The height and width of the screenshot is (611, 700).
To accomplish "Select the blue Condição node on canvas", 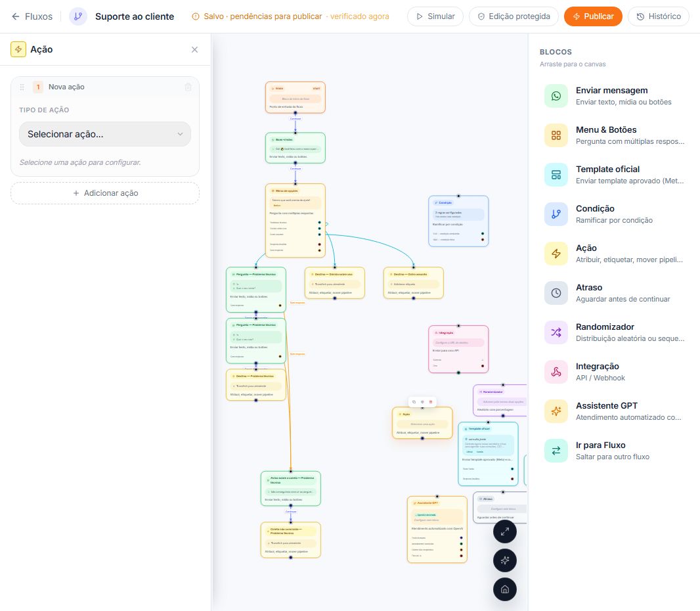I will 458,221.
